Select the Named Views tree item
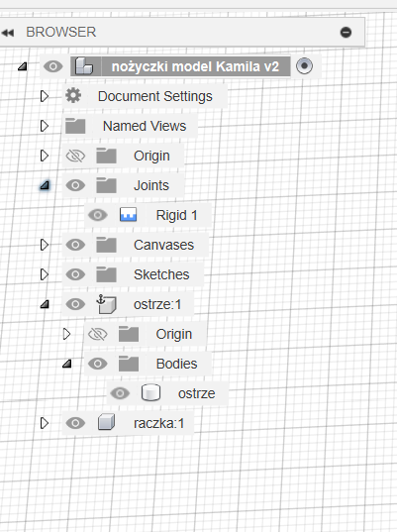This screenshot has width=397, height=532. tap(145, 126)
